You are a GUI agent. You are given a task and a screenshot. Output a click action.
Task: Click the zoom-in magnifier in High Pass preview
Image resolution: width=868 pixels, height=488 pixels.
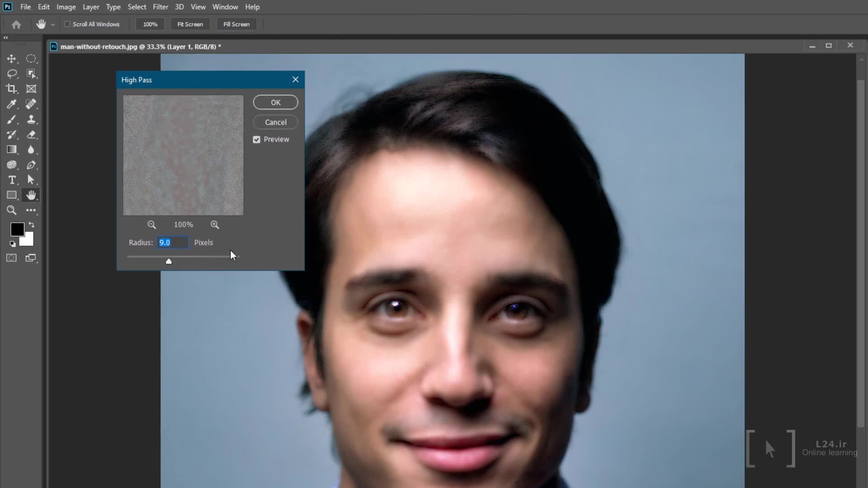click(x=215, y=225)
